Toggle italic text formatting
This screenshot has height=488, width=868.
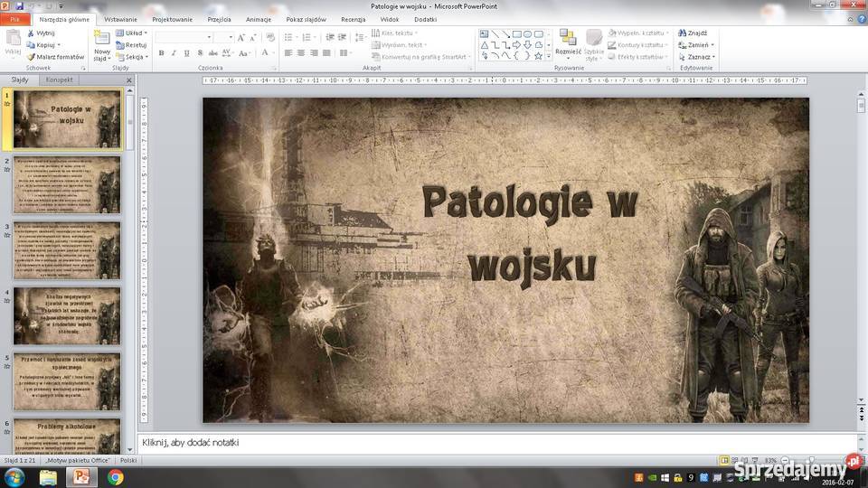(x=174, y=53)
